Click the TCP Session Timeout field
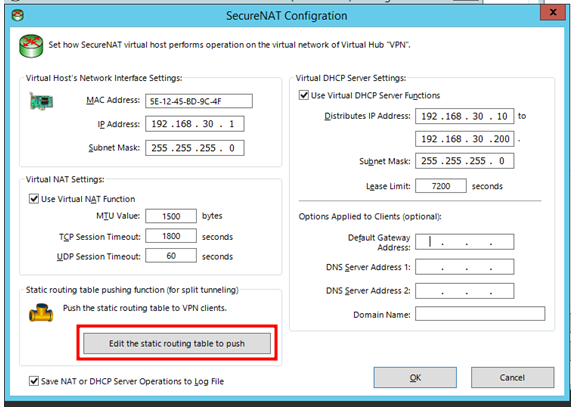This screenshot has height=410, width=573. coord(171,236)
